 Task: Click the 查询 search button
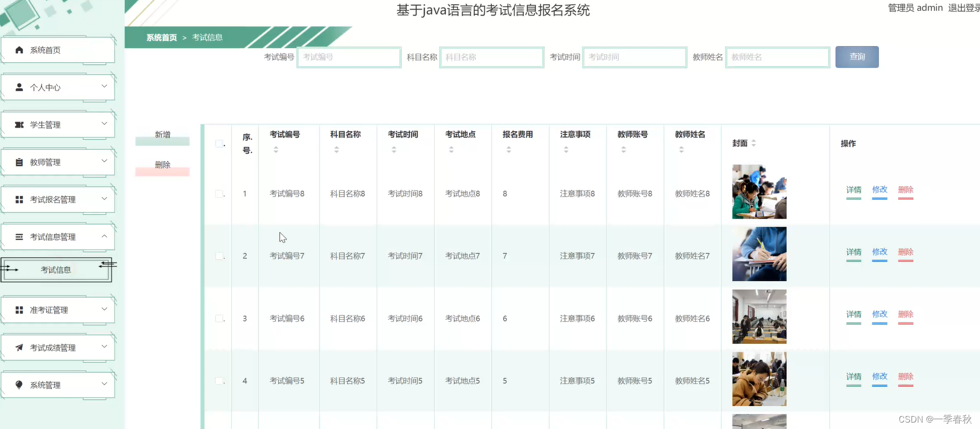(x=857, y=57)
